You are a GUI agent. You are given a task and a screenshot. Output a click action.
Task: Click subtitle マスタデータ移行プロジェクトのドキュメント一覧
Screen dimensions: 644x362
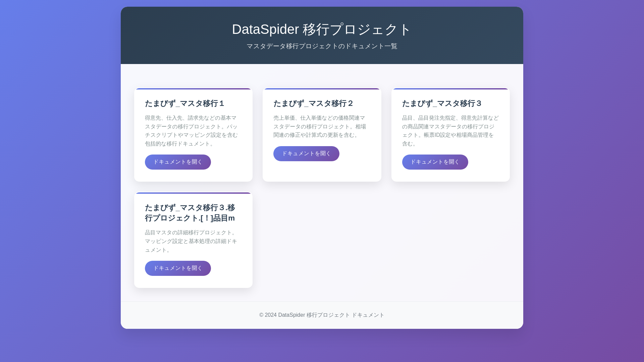tap(322, 46)
